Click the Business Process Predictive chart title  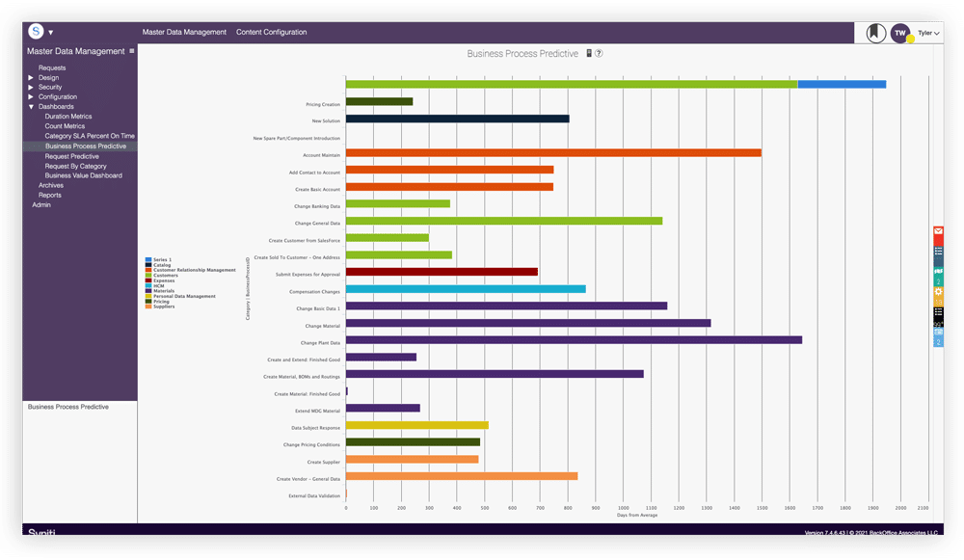click(522, 53)
